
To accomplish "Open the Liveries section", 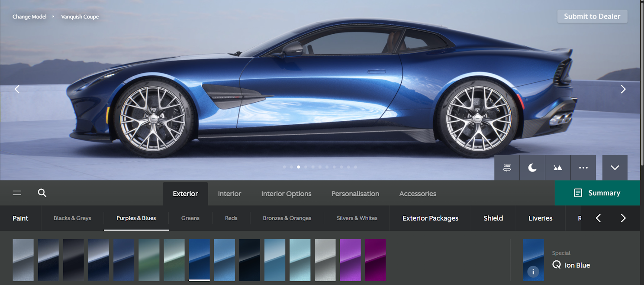I will click(x=541, y=218).
